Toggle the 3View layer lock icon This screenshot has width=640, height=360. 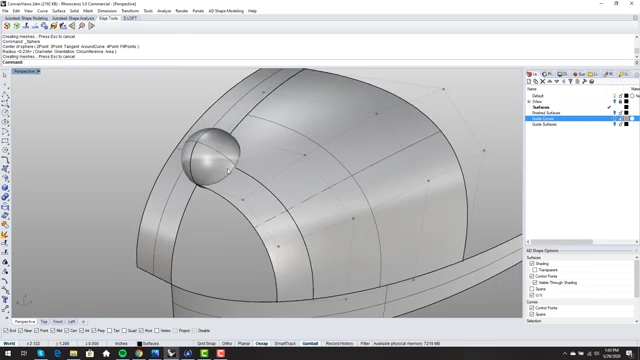coord(620,101)
